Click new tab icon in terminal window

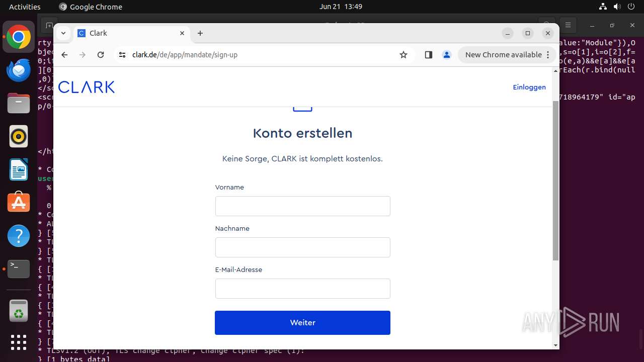(x=49, y=25)
